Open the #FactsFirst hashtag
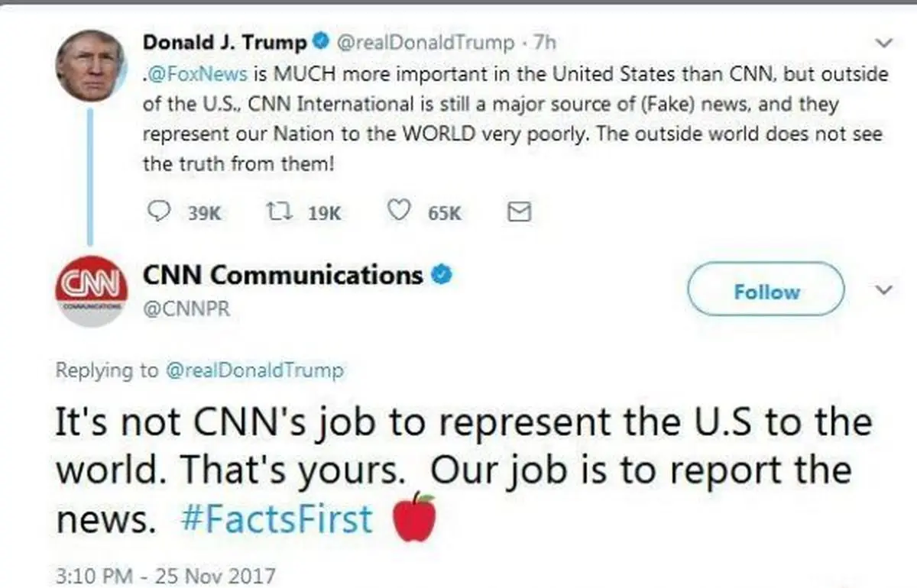The height and width of the screenshot is (588, 917). tap(278, 519)
